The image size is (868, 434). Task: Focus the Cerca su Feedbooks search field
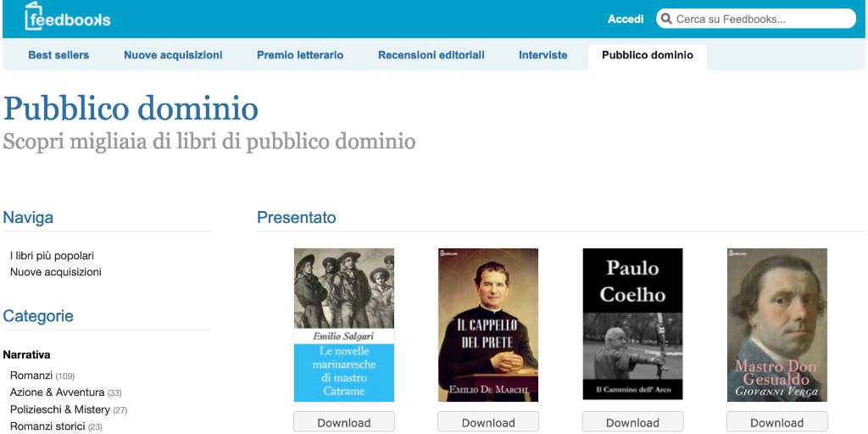point(755,19)
